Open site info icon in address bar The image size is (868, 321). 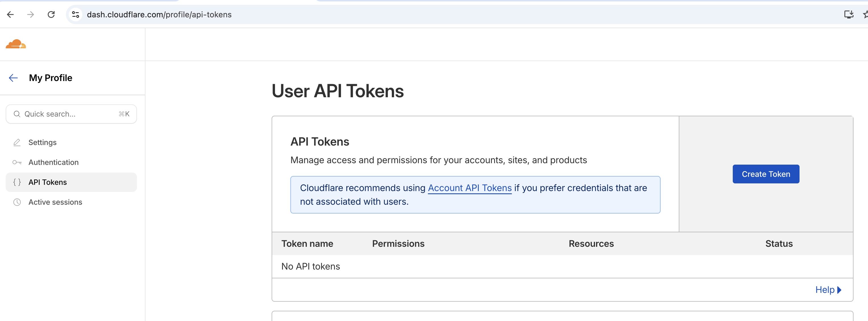pyautogui.click(x=76, y=15)
